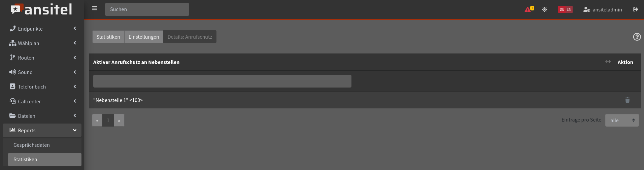Click the ansitel logo

point(41,9)
